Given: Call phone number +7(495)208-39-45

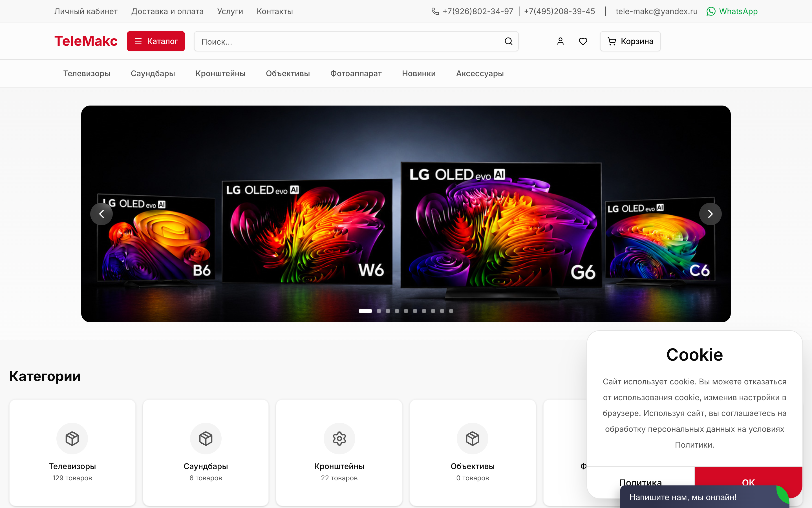Looking at the screenshot, I should [x=559, y=11].
